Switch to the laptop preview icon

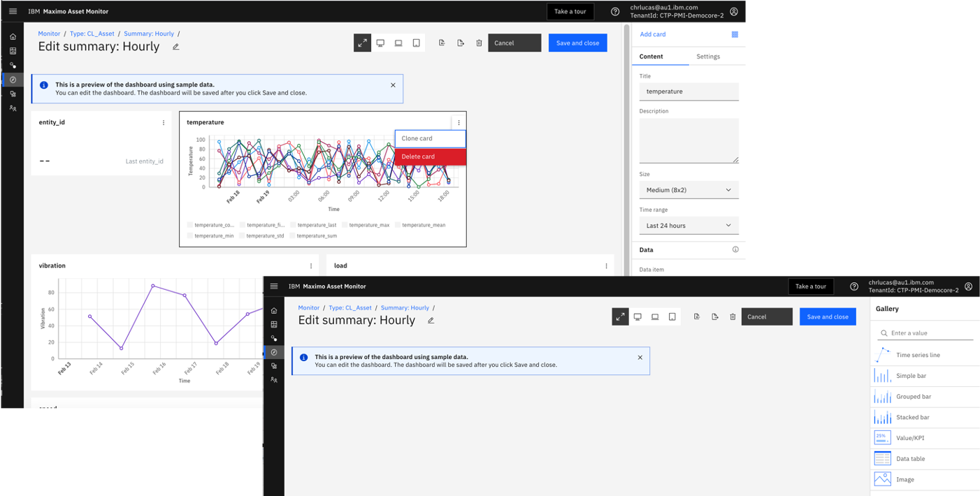coord(398,43)
